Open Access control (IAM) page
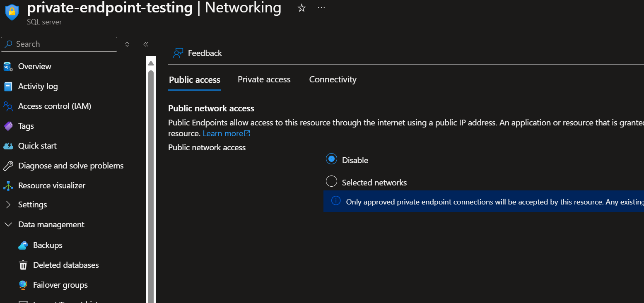644x303 pixels. (x=55, y=106)
